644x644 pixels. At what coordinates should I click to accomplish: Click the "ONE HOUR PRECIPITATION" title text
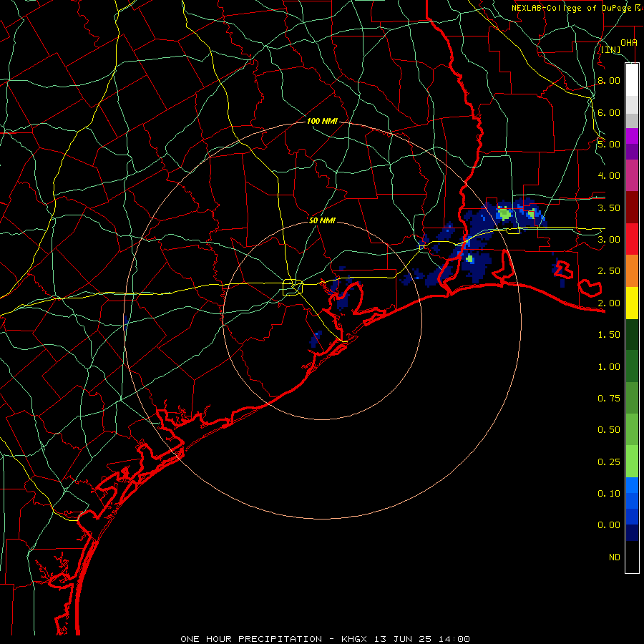251,639
